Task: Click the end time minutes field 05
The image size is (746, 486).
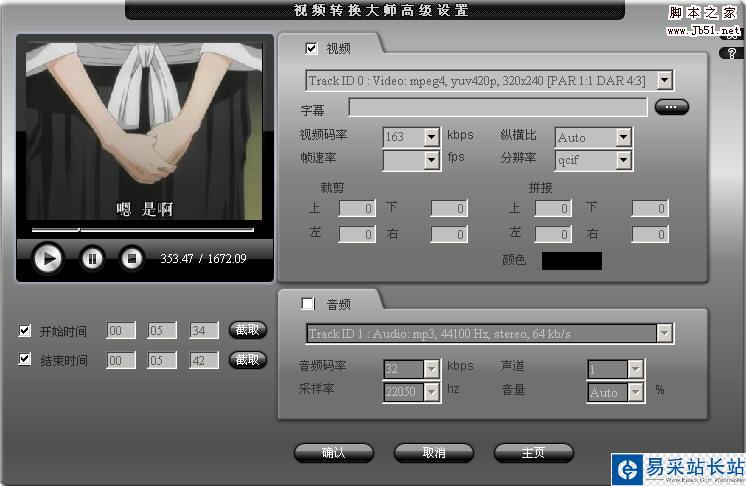Action: (x=162, y=360)
